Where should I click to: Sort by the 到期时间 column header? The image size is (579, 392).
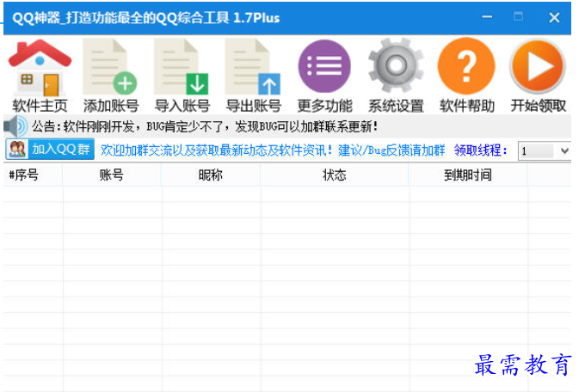(x=468, y=175)
